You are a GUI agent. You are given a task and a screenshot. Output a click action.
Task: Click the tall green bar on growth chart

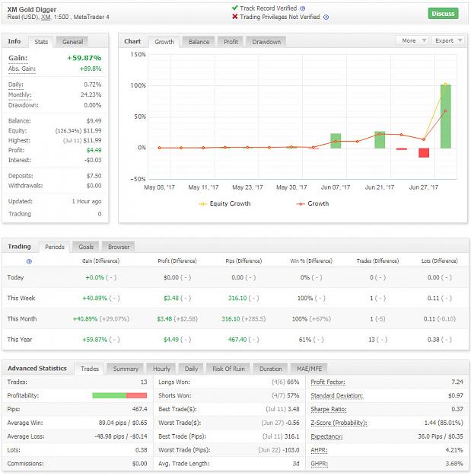[x=446, y=117]
